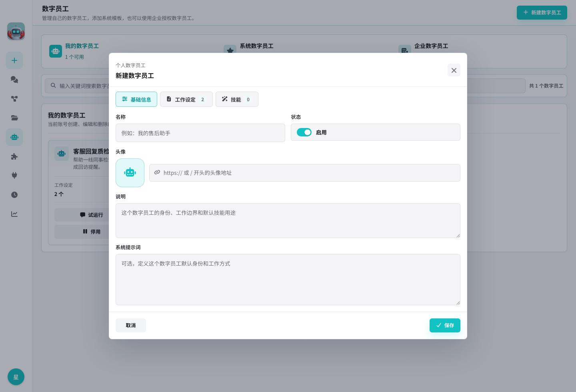
Task: Open the workflow nodes sidebar icon
Action: click(x=14, y=99)
